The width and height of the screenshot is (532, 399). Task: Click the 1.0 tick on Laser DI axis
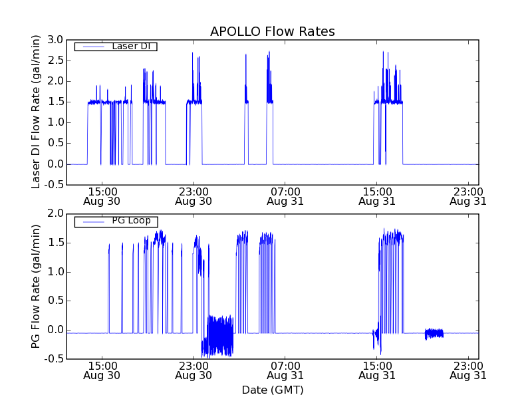pyautogui.click(x=55, y=122)
